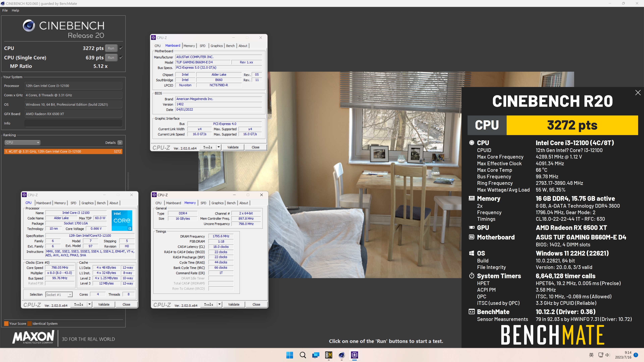Click the BenchMate version code icon
The image size is (644, 362).
click(471, 312)
